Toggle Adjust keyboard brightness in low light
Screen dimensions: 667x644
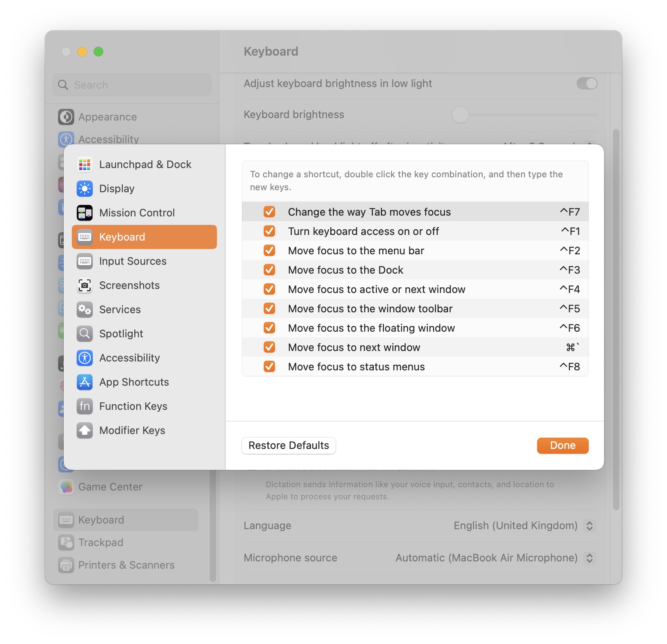click(x=587, y=83)
